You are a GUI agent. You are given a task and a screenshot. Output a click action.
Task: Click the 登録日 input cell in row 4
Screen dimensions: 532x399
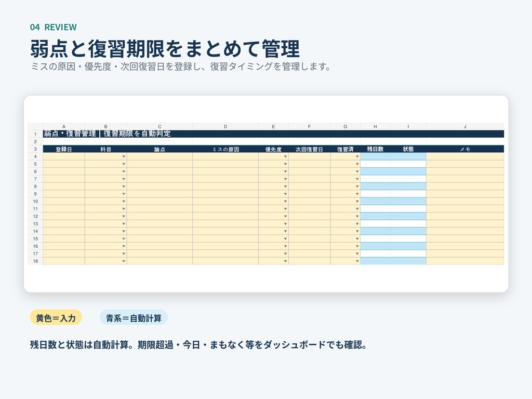[x=64, y=156]
